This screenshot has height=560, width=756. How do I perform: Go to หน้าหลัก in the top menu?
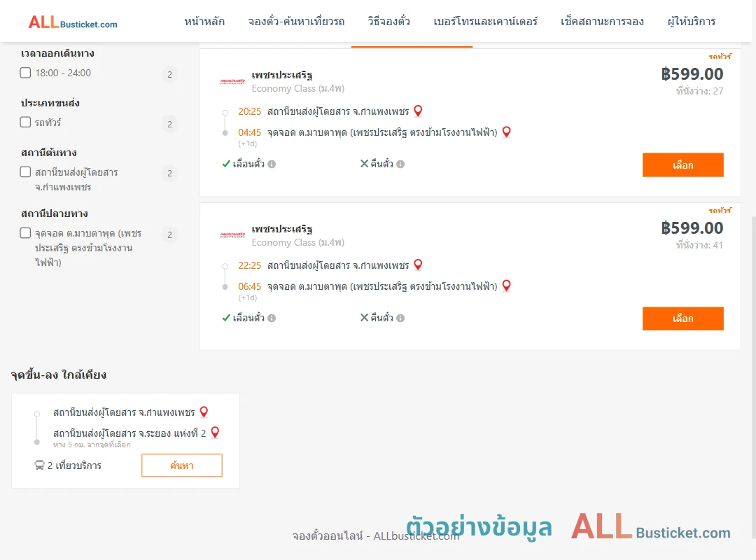click(204, 22)
